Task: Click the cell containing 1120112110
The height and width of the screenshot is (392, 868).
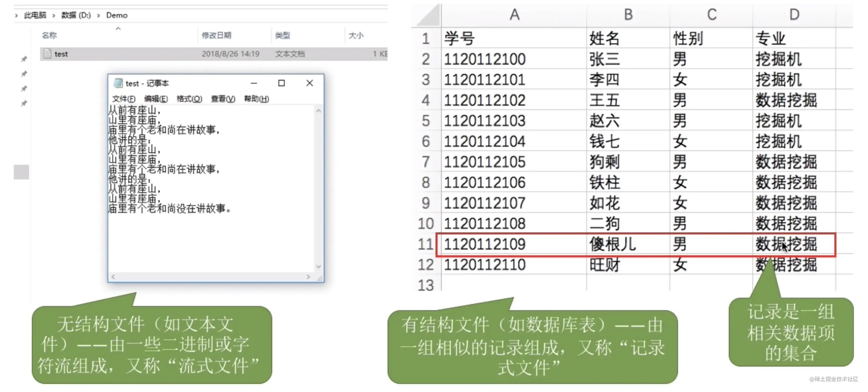Action: (x=514, y=265)
